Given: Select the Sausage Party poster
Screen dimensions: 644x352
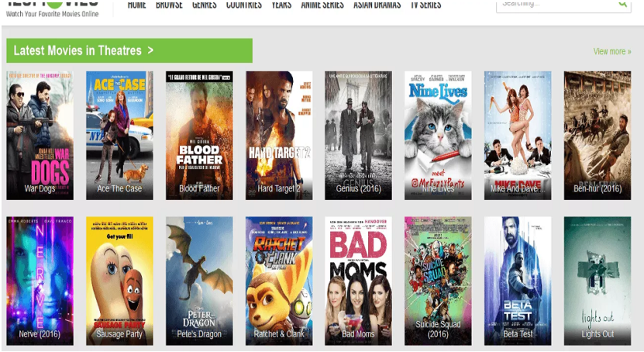Looking at the screenshot, I should 119,281.
